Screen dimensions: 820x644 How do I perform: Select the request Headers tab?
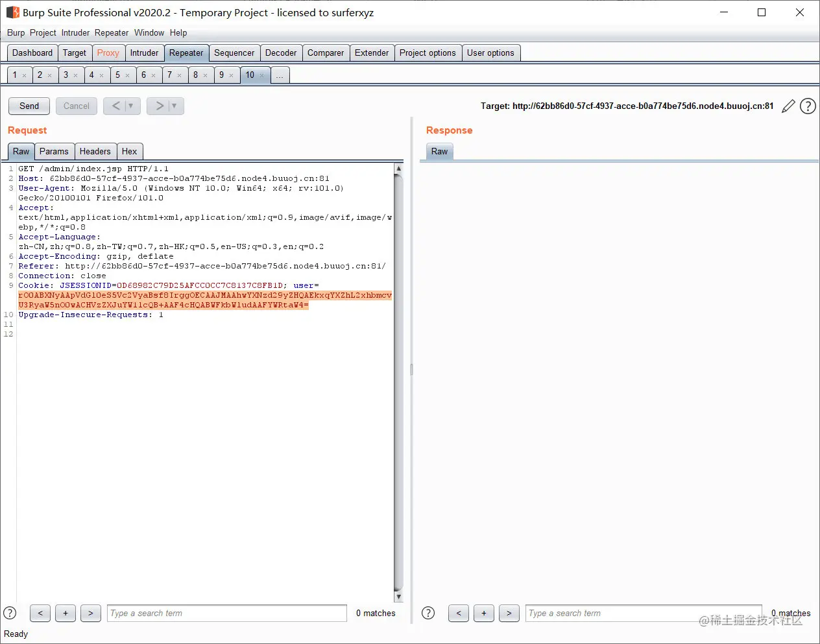click(x=95, y=151)
